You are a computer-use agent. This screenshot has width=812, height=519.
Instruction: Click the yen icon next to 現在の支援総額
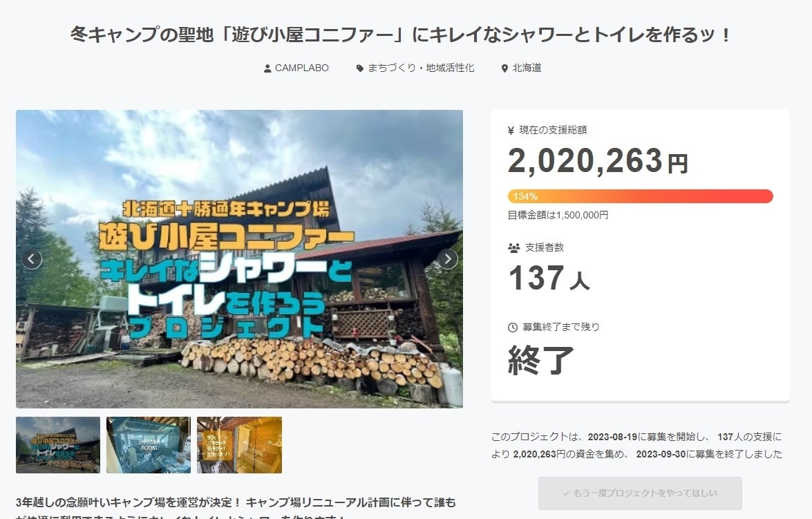[509, 129]
